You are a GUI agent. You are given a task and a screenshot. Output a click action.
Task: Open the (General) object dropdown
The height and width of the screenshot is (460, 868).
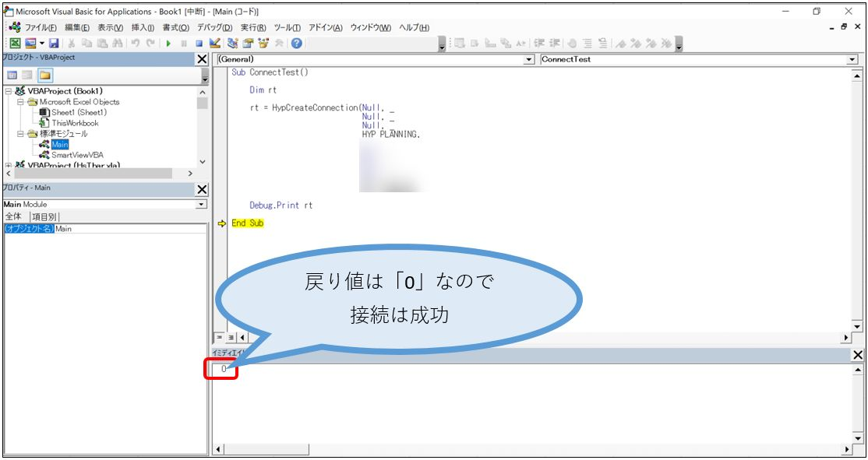point(530,59)
